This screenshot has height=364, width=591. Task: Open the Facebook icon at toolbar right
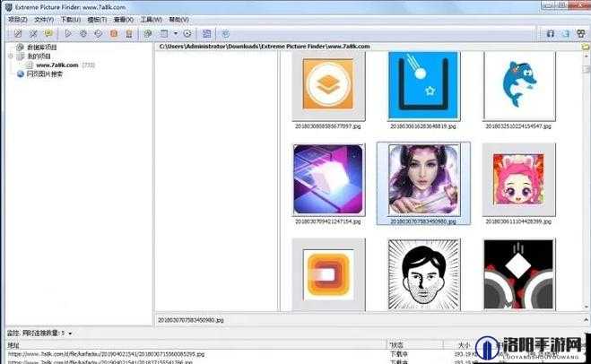[x=551, y=33]
